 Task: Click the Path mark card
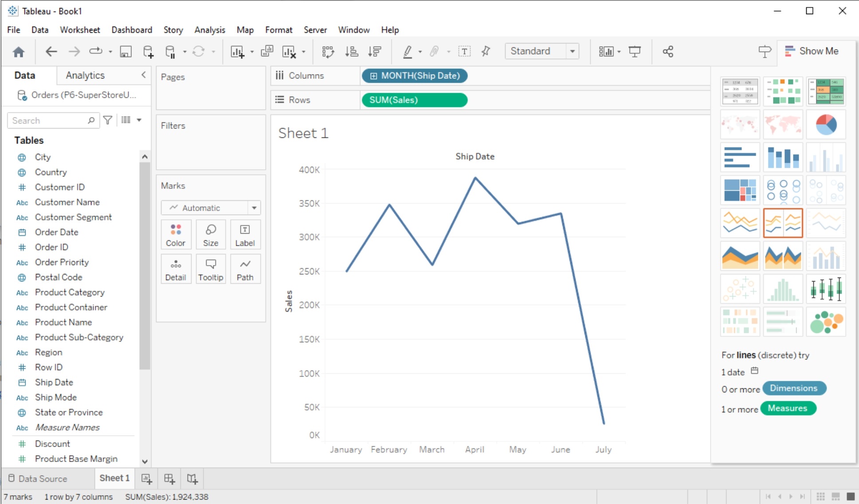245,269
